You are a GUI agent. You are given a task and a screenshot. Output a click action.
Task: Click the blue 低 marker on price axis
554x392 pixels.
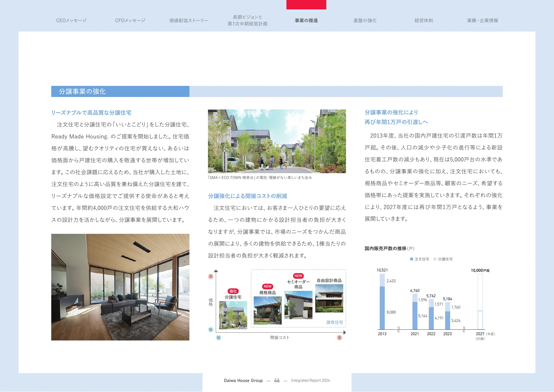tap(211, 330)
